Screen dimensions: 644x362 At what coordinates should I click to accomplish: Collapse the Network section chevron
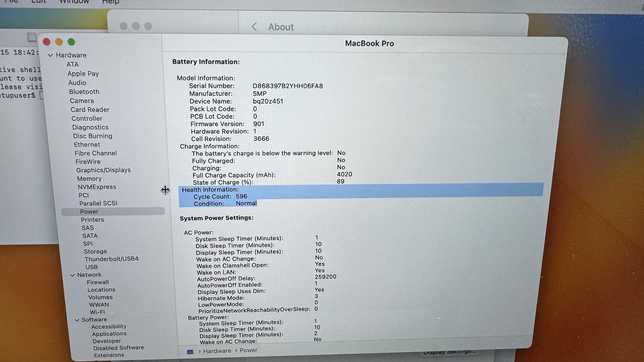pyautogui.click(x=72, y=275)
